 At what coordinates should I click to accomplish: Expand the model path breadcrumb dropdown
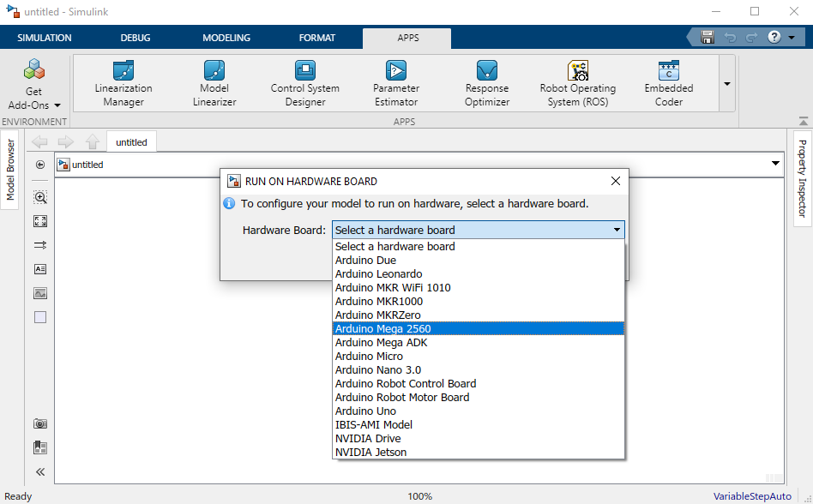tap(775, 164)
